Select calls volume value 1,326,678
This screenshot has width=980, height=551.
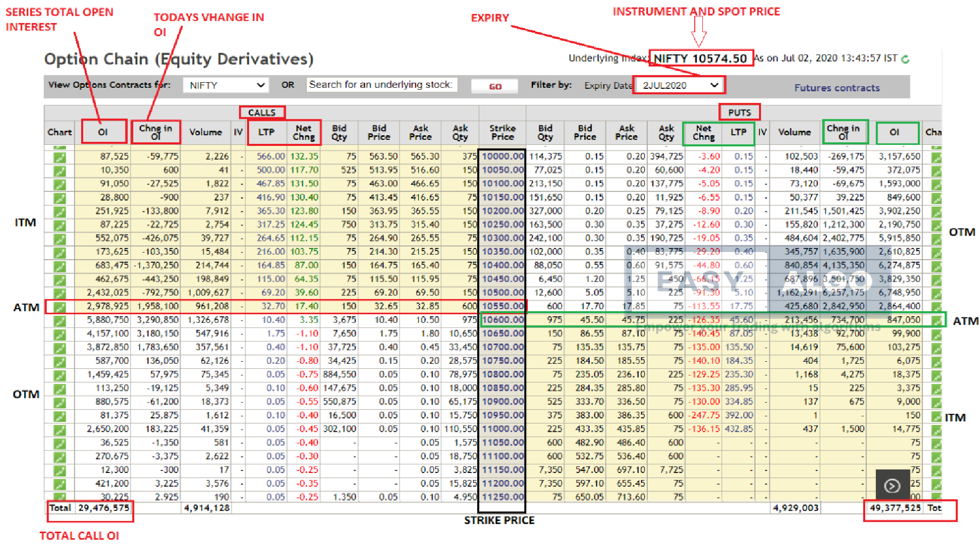(x=208, y=320)
